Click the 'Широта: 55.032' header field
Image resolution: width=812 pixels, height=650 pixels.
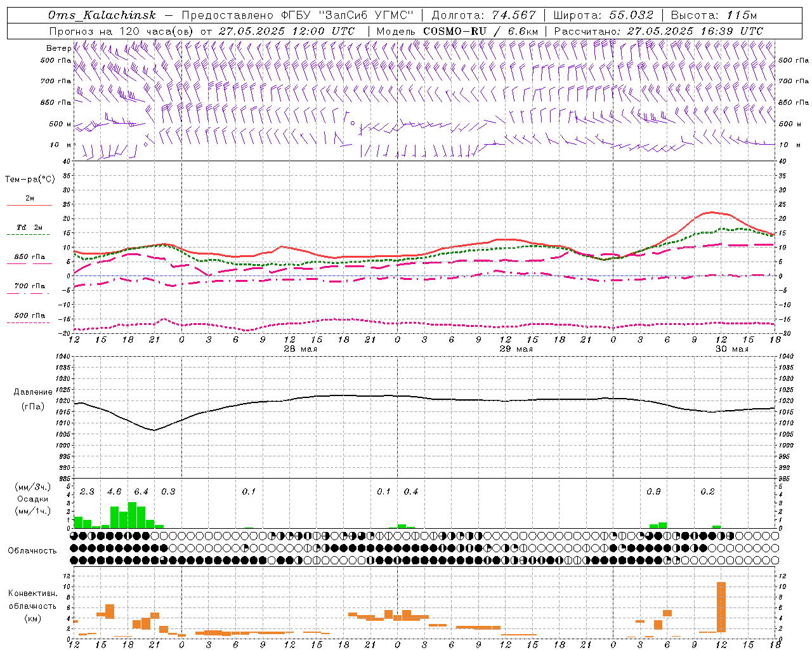click(x=603, y=15)
